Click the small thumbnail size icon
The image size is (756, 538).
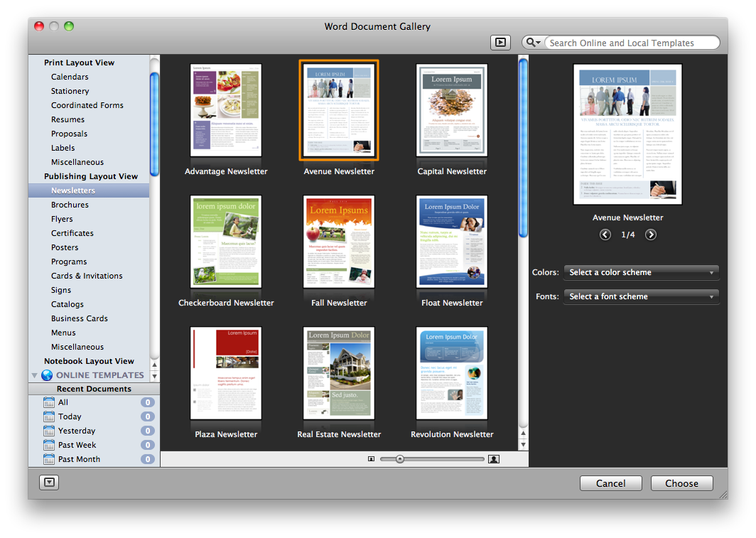pos(371,459)
